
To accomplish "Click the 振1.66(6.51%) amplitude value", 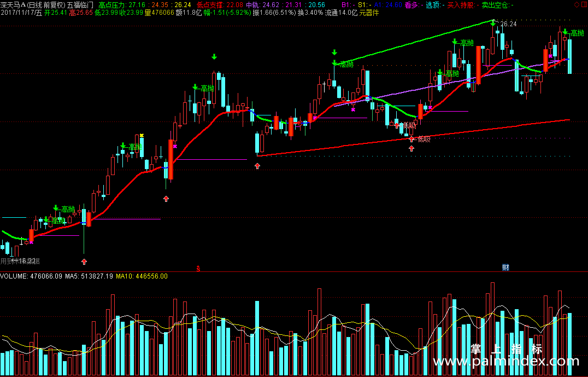I will pos(274,13).
